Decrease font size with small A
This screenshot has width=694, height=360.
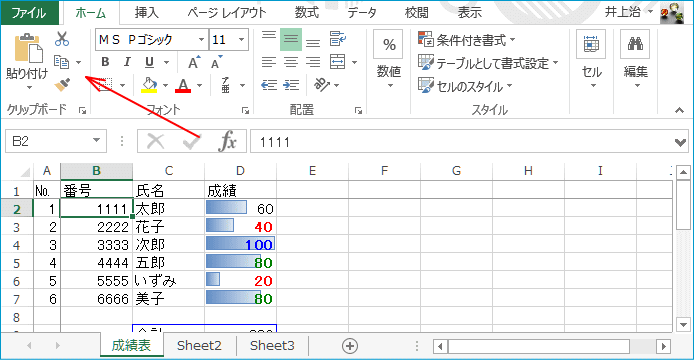pos(216,62)
